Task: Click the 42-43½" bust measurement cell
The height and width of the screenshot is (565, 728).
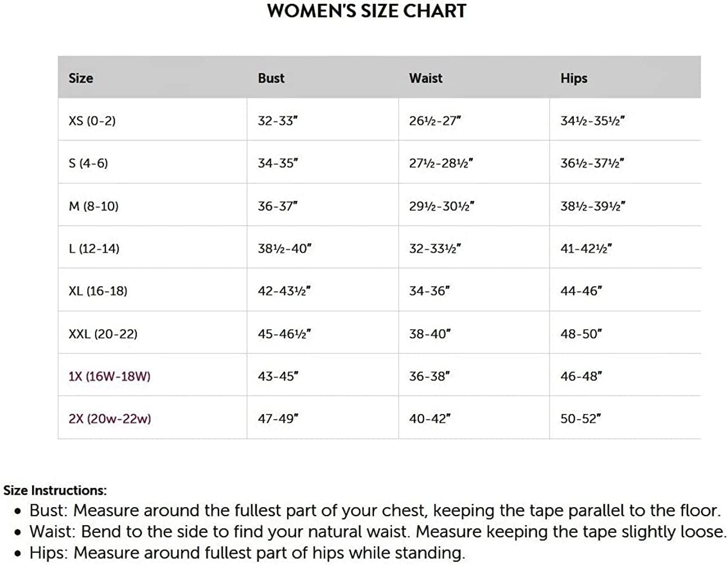Action: pos(284,291)
